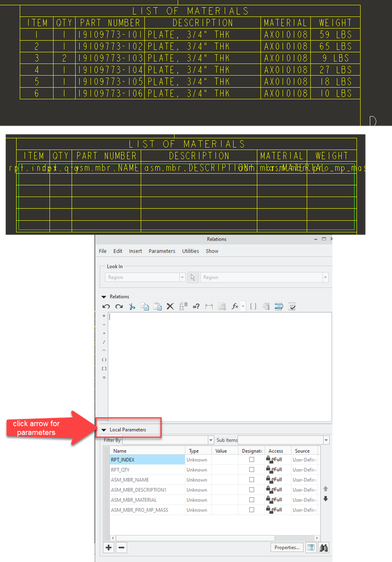
Task: Toggle Designate checkbox for ASM_MBR_NAME
Action: pos(251,479)
